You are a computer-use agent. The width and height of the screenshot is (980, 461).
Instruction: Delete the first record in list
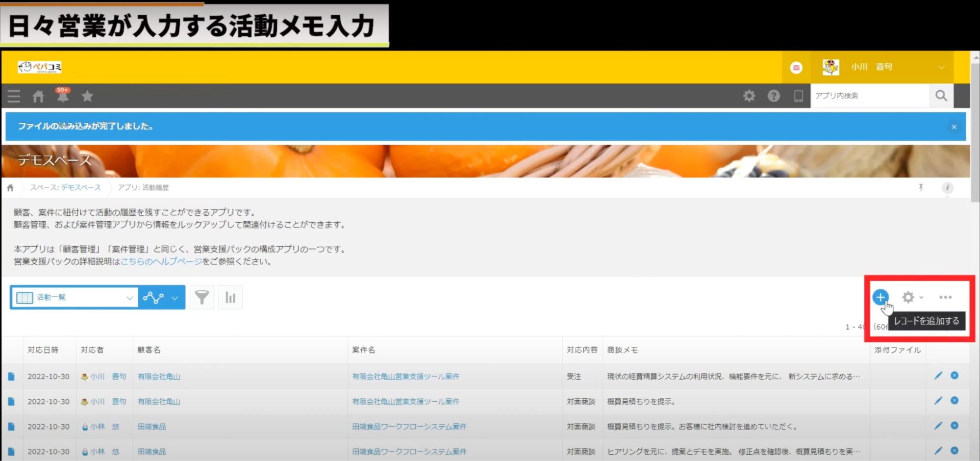click(955, 376)
